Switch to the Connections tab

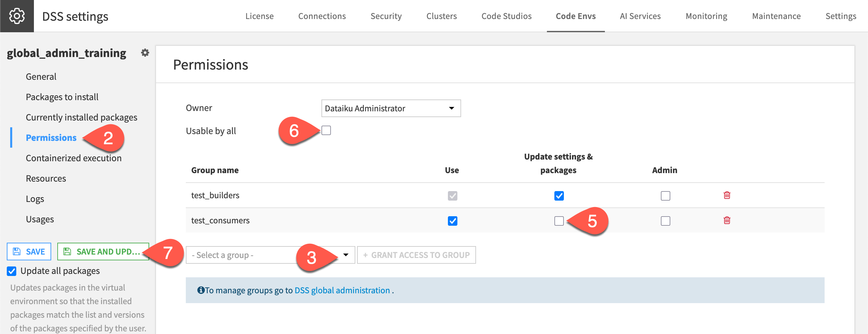click(x=322, y=16)
